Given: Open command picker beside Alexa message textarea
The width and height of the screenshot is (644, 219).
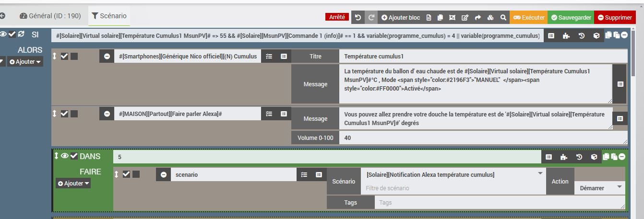Looking at the screenshot, I should pyautogui.click(x=620, y=118).
